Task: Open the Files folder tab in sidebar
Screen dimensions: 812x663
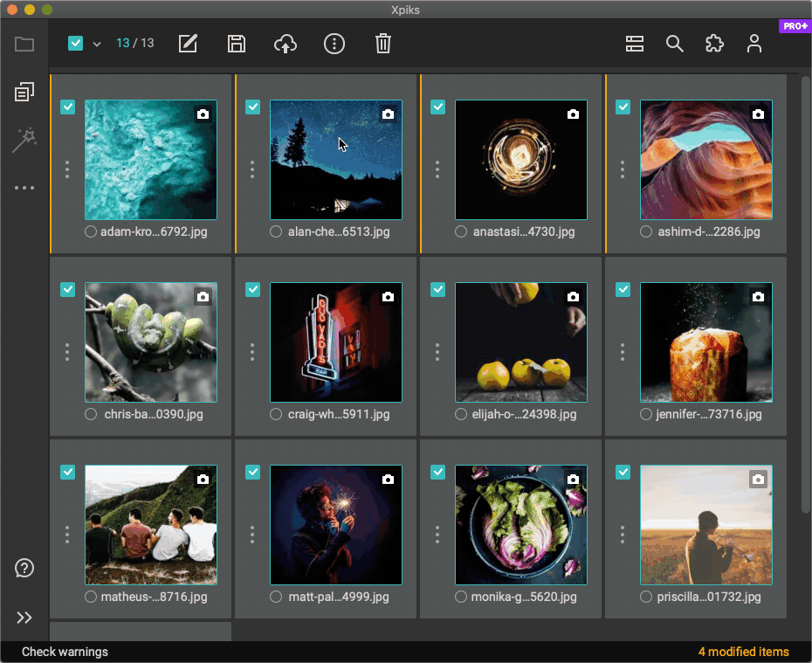Action: point(24,44)
